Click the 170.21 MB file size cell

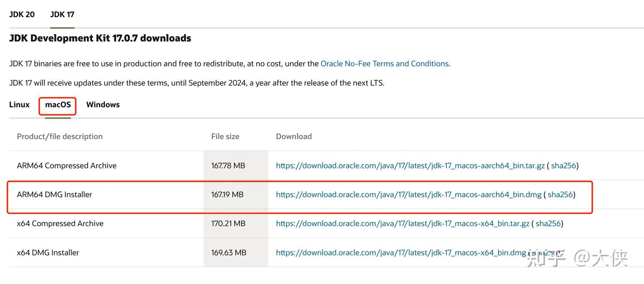click(x=228, y=224)
